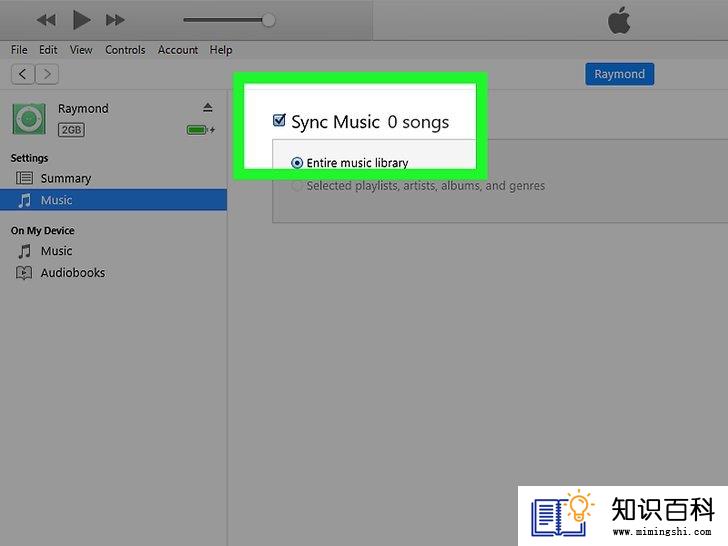Click the On My Device section heading
This screenshot has width=728, height=546.
43,231
